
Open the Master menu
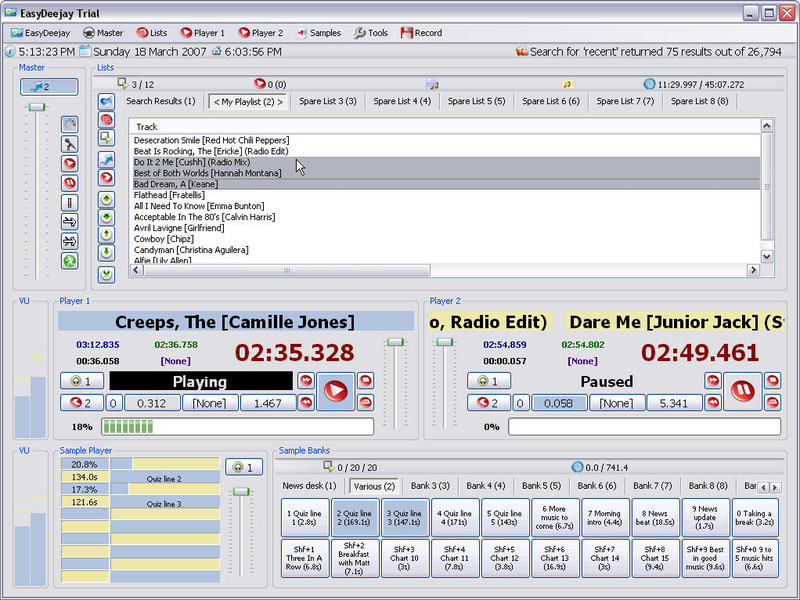104,33
